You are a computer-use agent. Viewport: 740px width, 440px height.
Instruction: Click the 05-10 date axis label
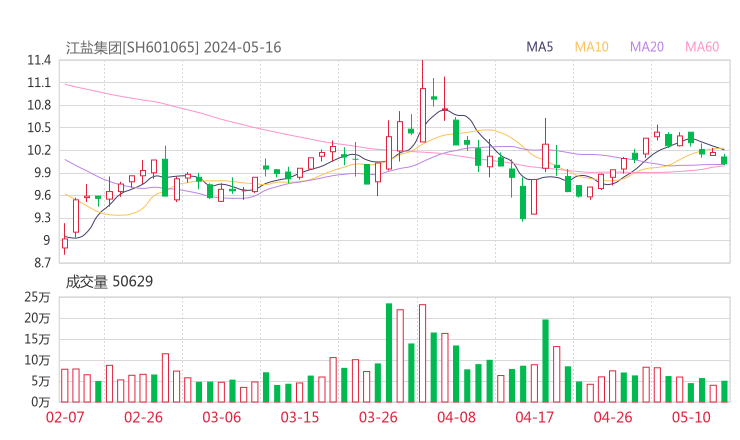click(691, 417)
